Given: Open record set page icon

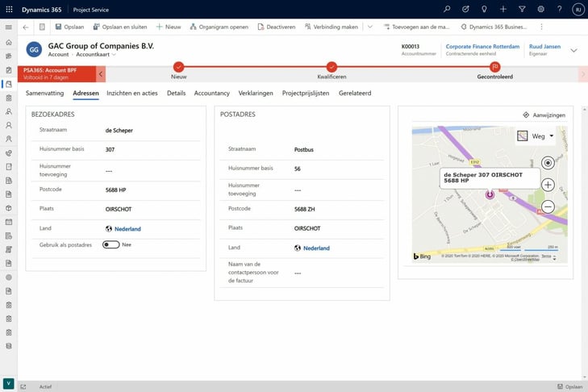Looking at the screenshot, I should pos(42,27).
